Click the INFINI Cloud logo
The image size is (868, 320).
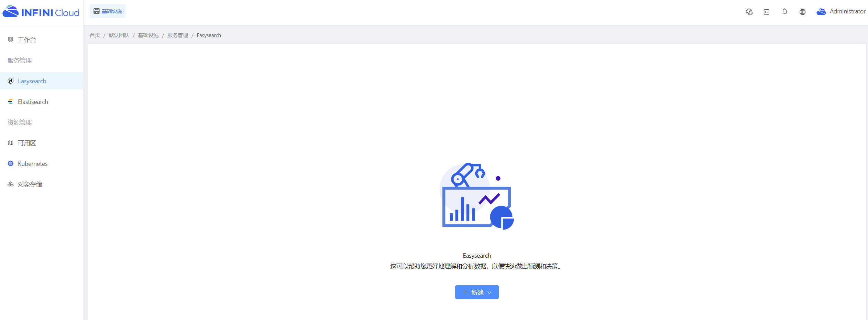[41, 12]
